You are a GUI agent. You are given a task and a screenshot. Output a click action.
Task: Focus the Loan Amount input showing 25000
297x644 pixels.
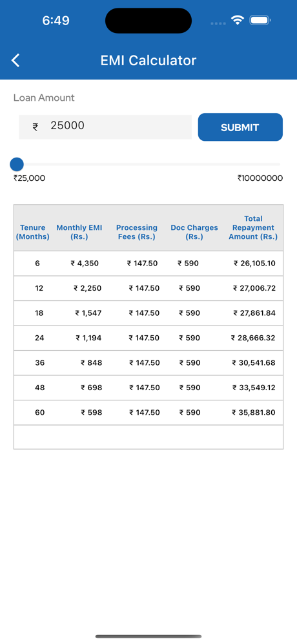(105, 127)
